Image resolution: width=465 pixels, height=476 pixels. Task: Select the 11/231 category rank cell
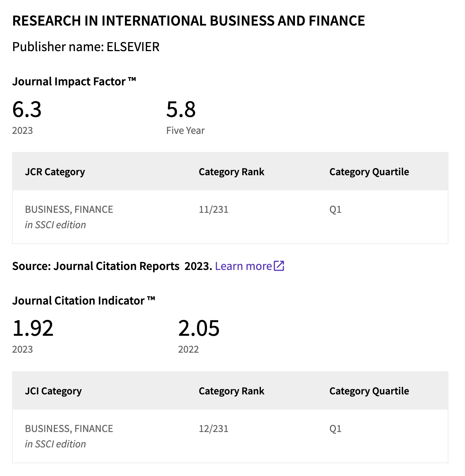pos(214,209)
